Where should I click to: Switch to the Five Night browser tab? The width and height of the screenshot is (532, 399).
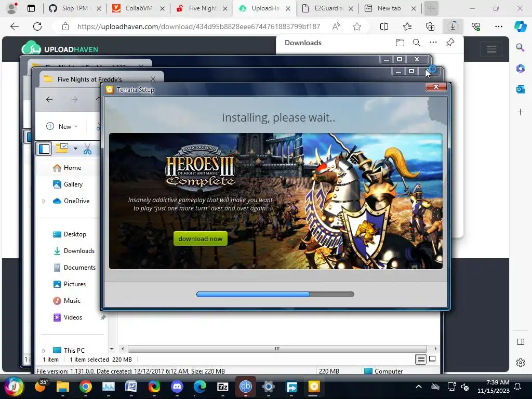(202, 8)
